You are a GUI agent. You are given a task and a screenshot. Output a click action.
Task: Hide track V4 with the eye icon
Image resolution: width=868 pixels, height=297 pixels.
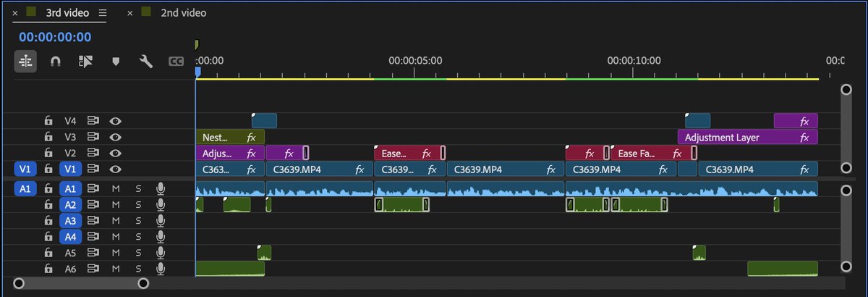point(115,121)
